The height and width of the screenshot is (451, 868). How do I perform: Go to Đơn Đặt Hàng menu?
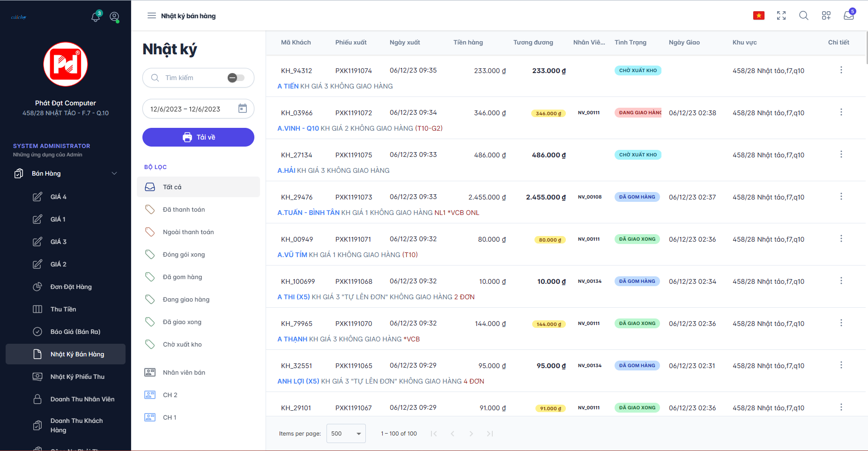coord(71,287)
